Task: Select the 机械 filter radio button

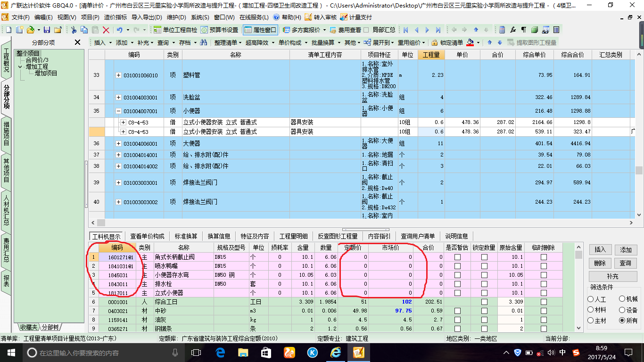Action: pyautogui.click(x=622, y=299)
